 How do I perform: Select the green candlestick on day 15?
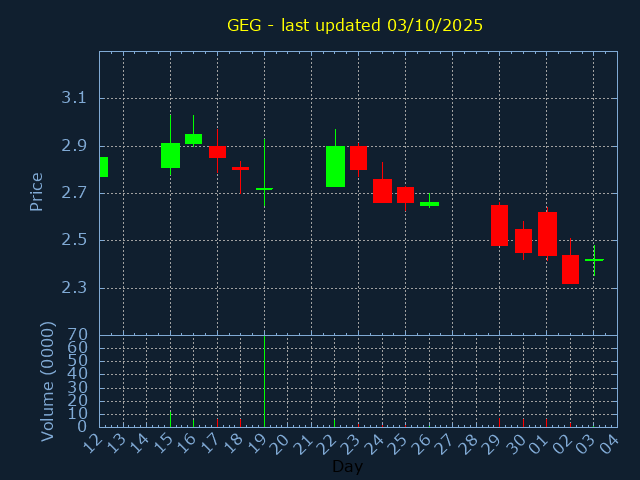click(x=170, y=155)
